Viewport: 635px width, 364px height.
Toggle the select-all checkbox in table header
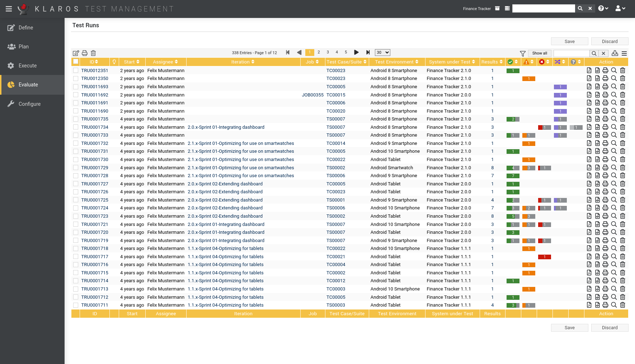(x=76, y=62)
